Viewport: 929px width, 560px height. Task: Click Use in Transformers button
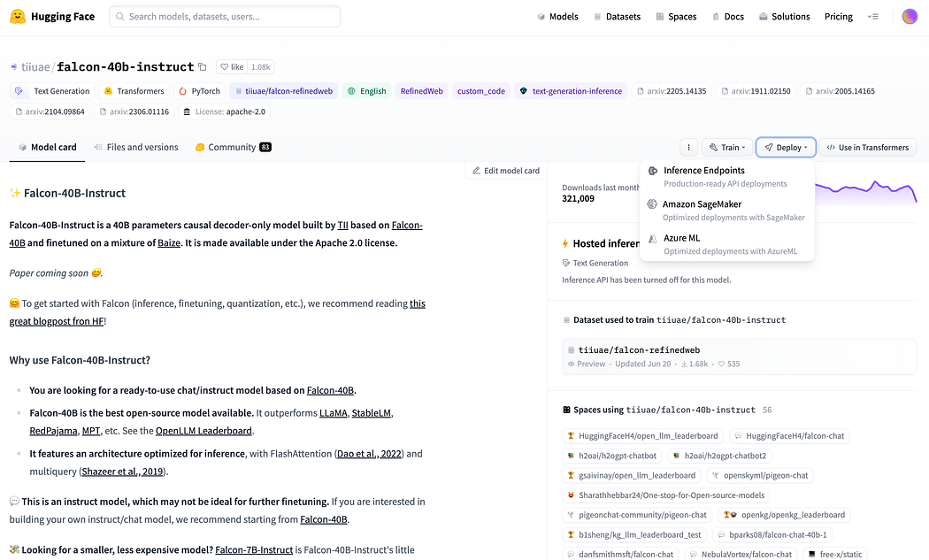[867, 148]
